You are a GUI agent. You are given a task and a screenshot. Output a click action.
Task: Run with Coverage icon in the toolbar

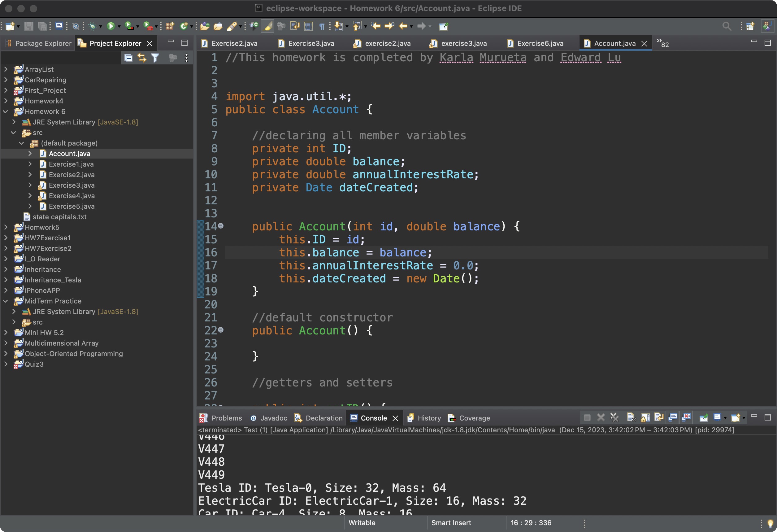click(x=129, y=26)
